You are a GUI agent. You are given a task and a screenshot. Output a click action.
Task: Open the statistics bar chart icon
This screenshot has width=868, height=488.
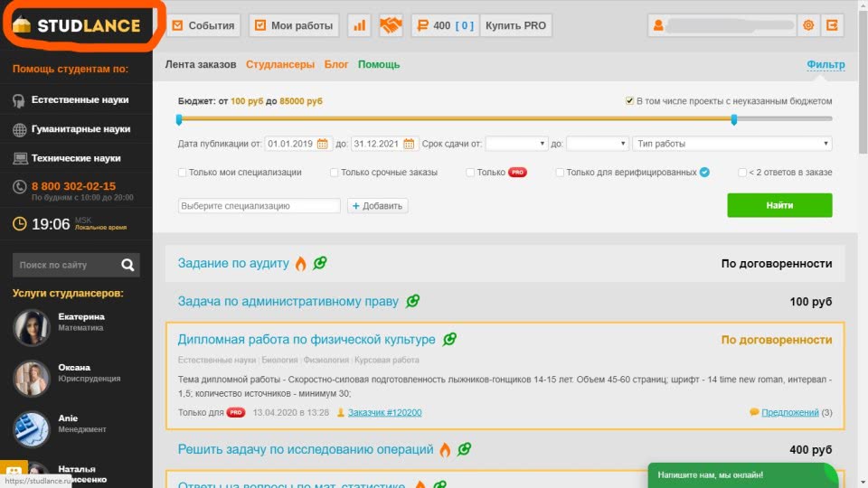(x=360, y=25)
